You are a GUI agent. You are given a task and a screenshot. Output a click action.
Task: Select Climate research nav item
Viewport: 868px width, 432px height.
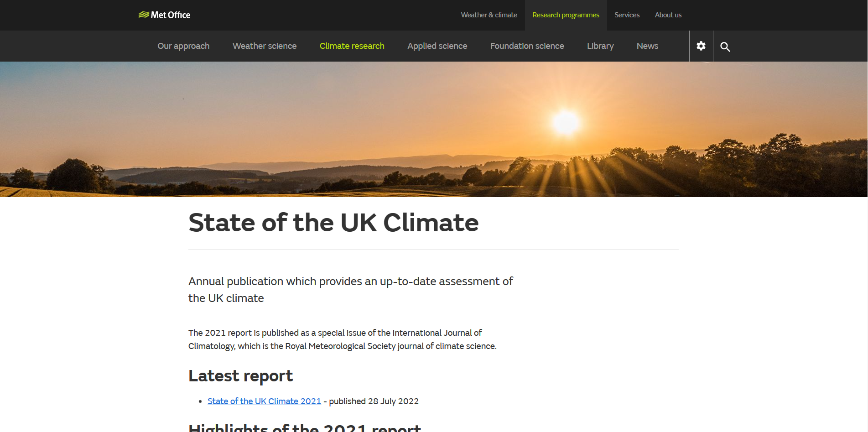click(352, 46)
